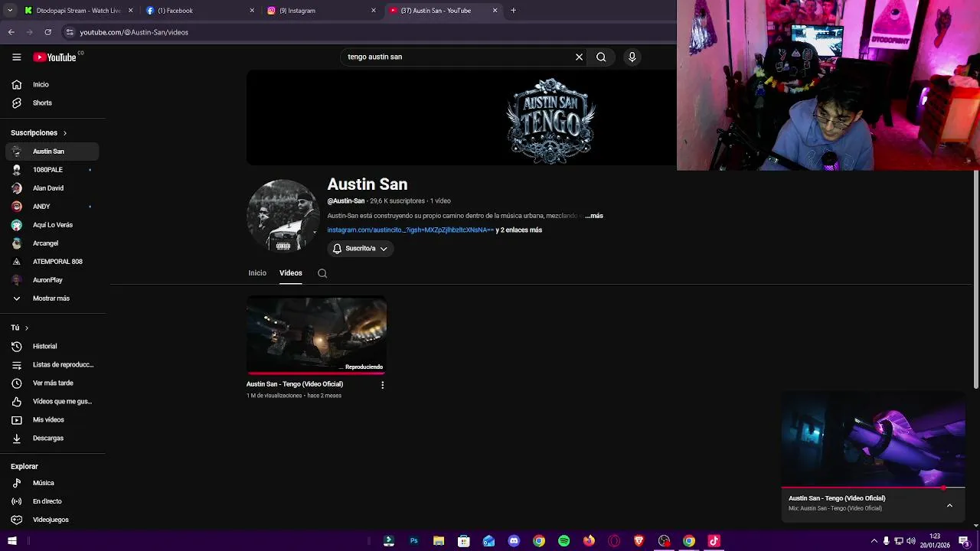Show hidden system tray icons

[874, 541]
